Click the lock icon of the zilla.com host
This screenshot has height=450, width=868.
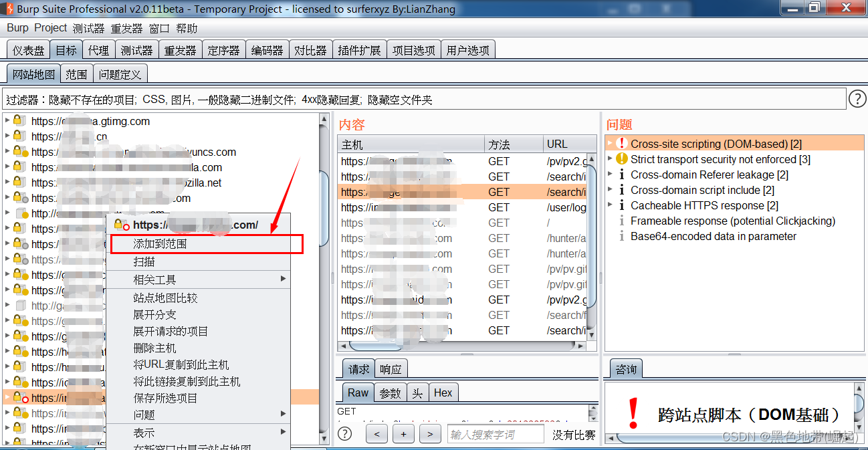[x=20, y=167]
